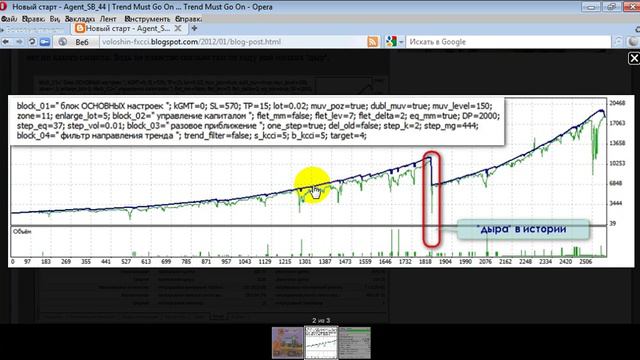Select the 'Новый старт - Agent_S...' tab
This screenshot has height=360, width=640.
click(129, 29)
